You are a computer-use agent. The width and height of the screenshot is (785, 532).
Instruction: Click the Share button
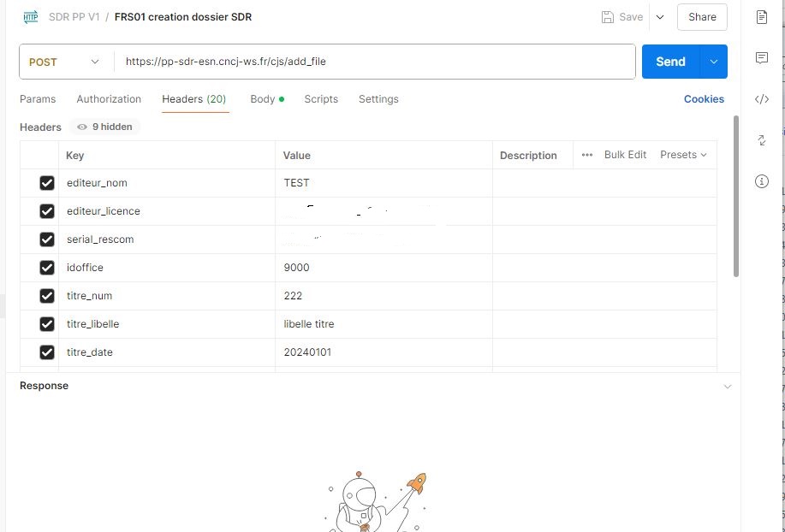[702, 17]
